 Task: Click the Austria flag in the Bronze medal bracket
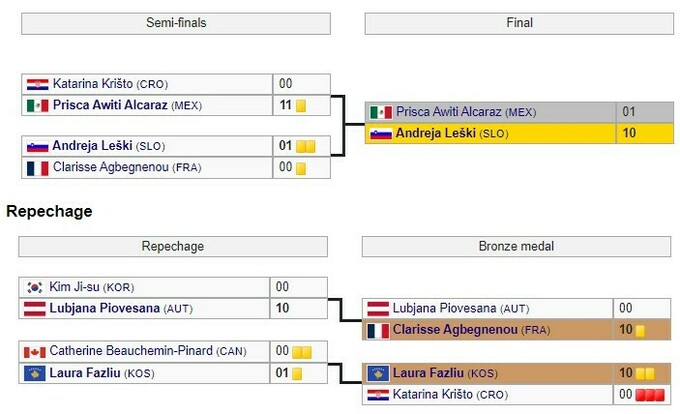point(378,309)
